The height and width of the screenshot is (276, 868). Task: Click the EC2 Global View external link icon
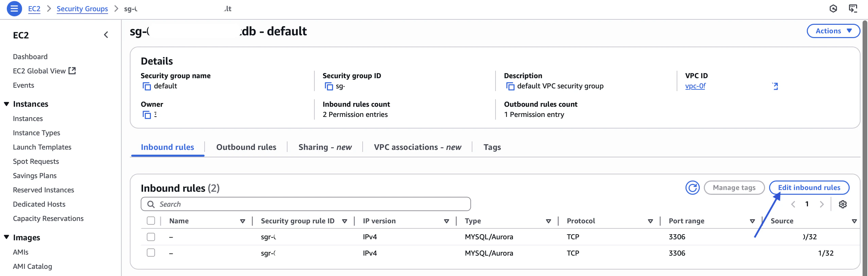(x=72, y=71)
